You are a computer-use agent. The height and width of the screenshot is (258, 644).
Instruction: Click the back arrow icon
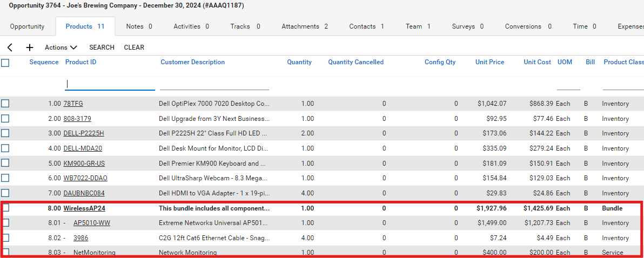[x=10, y=47]
